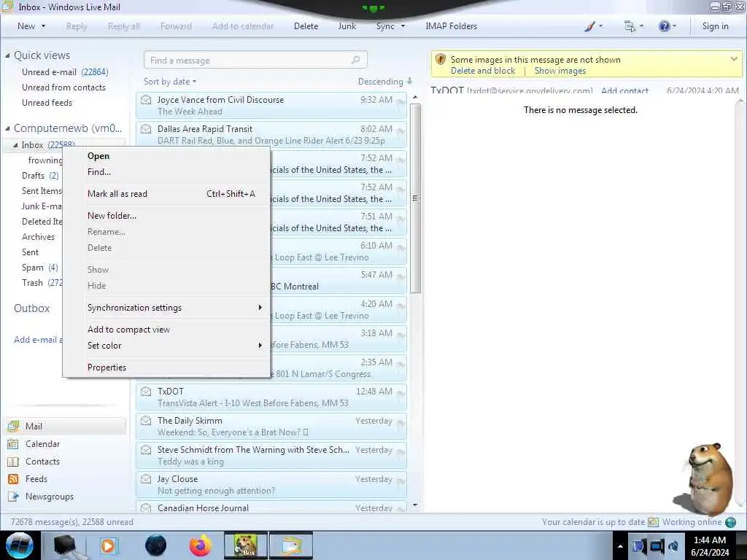Select the TxDOT 12:48 AM message
The image size is (747, 560).
click(271, 397)
